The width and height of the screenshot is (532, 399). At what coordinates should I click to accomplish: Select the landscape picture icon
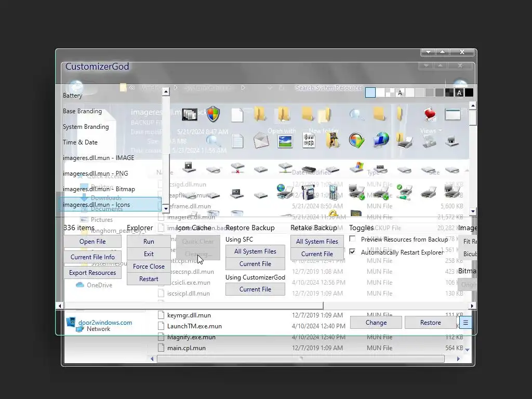coord(285,141)
